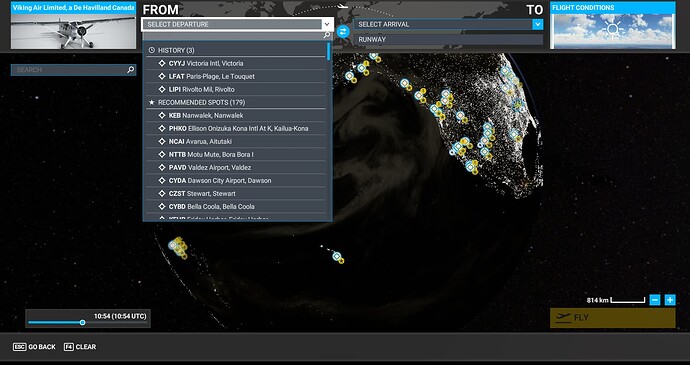This screenshot has height=365, width=690.
Task: Pick NCAI Avarua, Aitutaki from list
Action: [x=236, y=141]
